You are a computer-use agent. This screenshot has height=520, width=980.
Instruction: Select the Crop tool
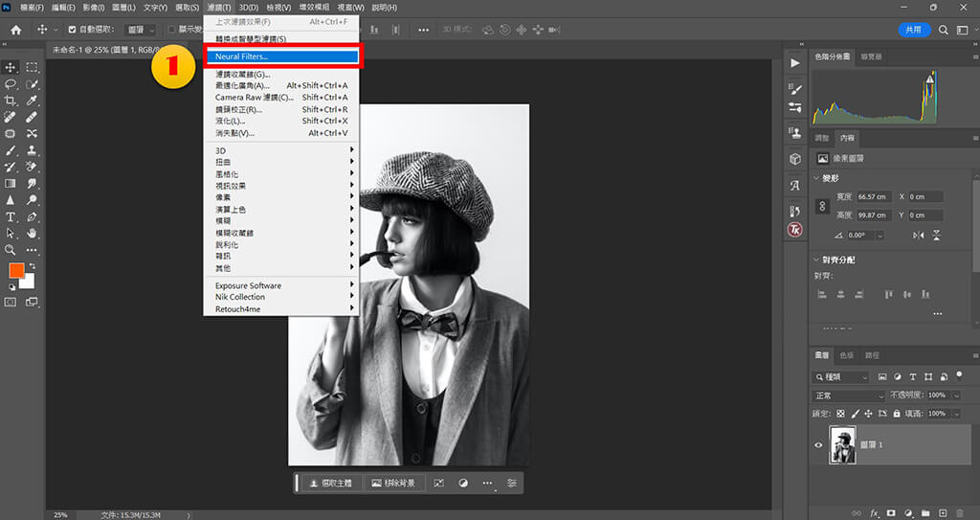click(11, 101)
